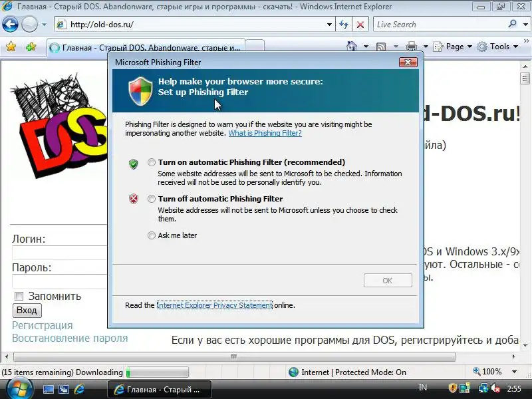
Task: Open the Page menu
Action: 453,47
